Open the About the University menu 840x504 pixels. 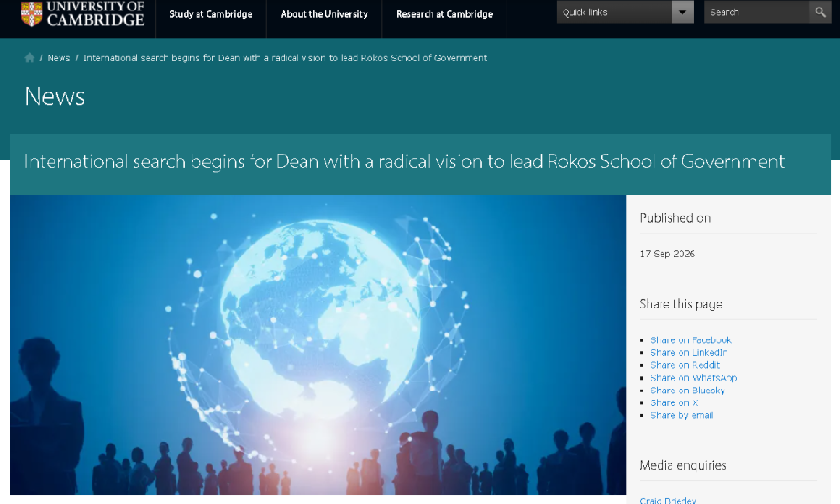pyautogui.click(x=324, y=14)
